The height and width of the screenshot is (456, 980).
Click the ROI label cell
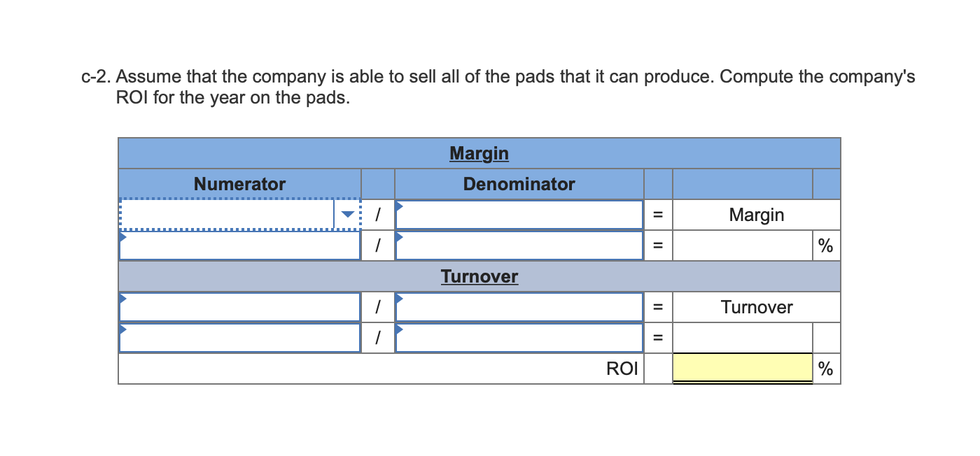[x=622, y=368]
